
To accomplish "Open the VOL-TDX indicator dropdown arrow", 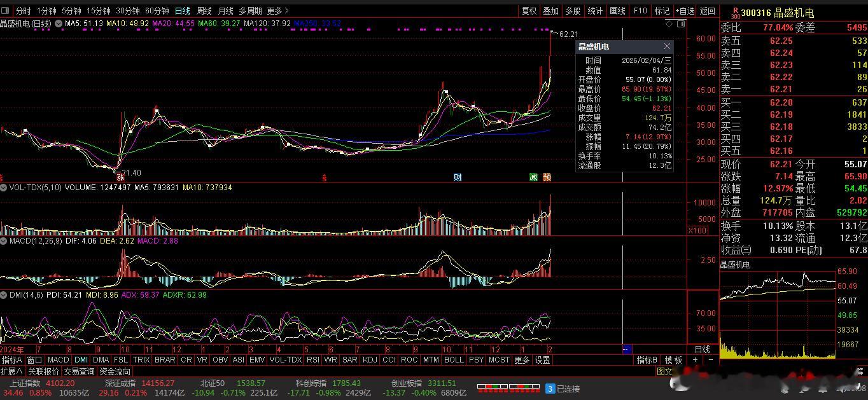I will (4, 188).
